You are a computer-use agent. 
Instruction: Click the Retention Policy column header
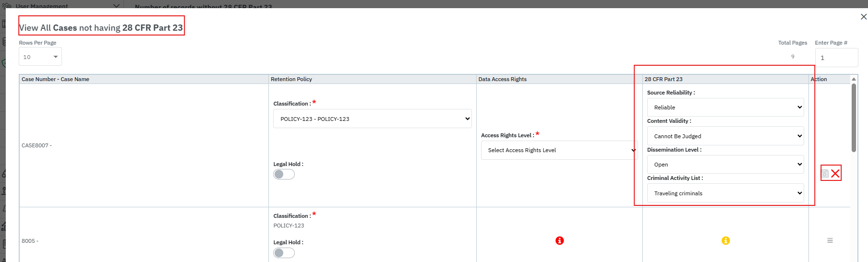(291, 79)
